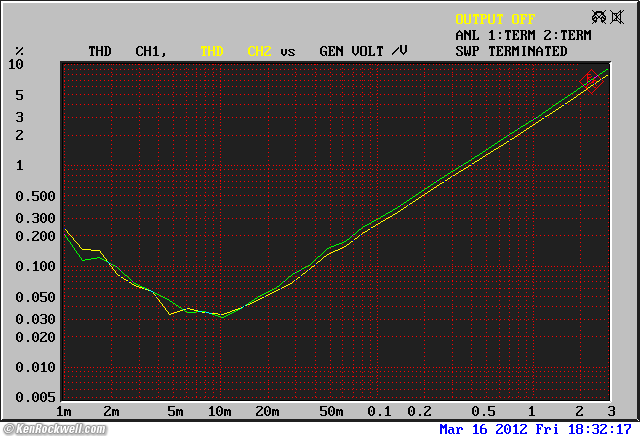Click the crossed-out speaker icon
The image size is (640, 436).
point(617,17)
